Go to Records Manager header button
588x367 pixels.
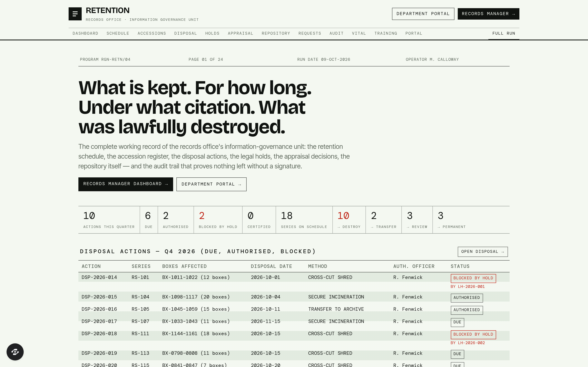click(x=488, y=14)
